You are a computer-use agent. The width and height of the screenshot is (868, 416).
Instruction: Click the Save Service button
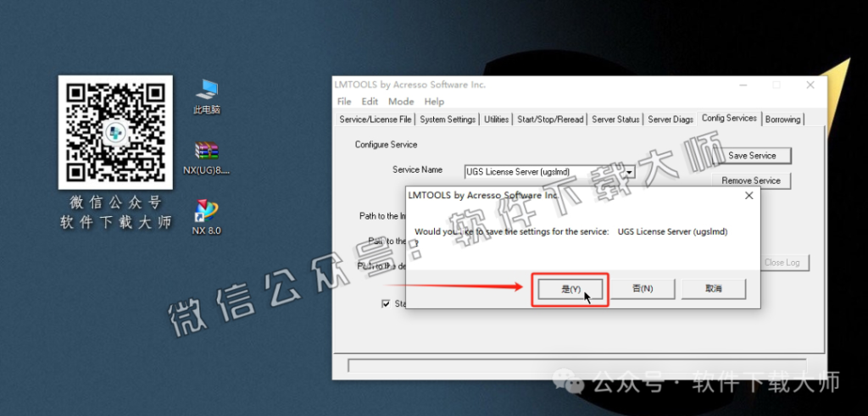[751, 156]
